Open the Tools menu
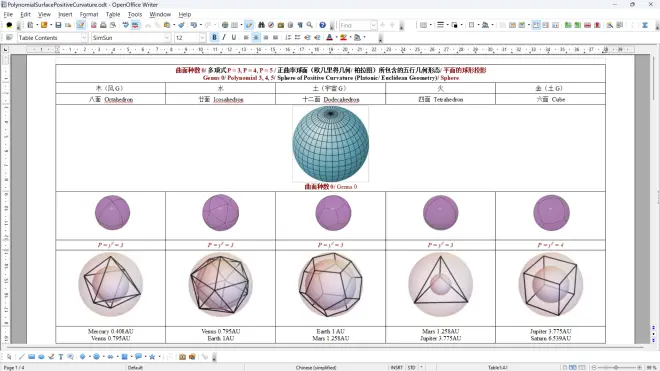This screenshot has width=660, height=371. point(135,14)
